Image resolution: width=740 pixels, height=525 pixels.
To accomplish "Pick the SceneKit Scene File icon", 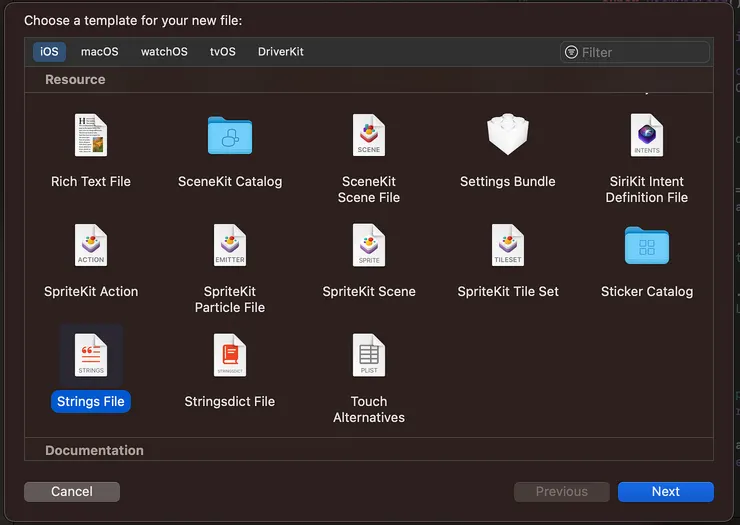I will coord(369,135).
